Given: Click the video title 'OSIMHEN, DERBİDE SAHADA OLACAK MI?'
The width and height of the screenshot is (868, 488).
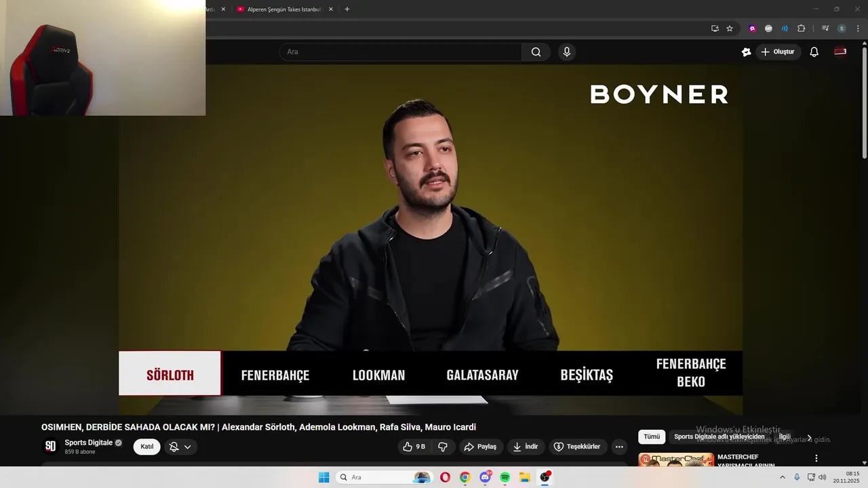Looking at the screenshot, I should click(x=128, y=427).
